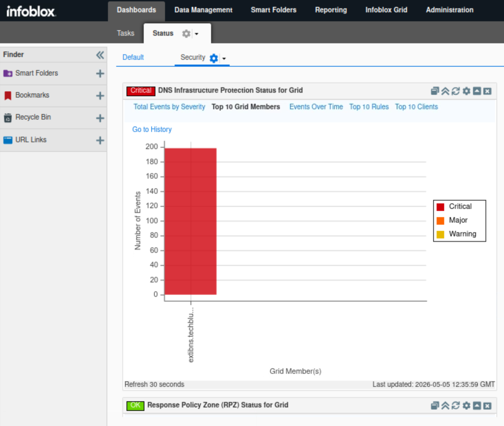The width and height of the screenshot is (504, 426).
Task: Expand the Bookmarks section
Action: pos(100,96)
